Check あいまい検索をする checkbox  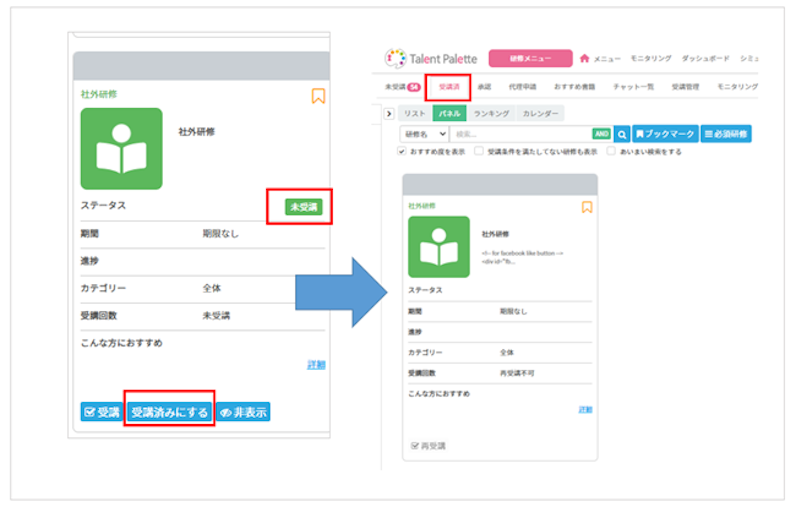coord(611,151)
